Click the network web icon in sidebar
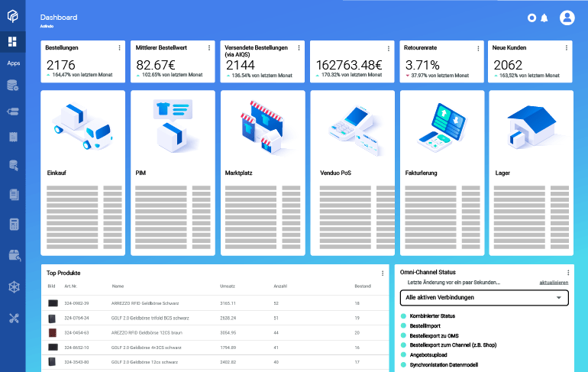Image resolution: width=588 pixels, height=372 pixels. click(13, 286)
